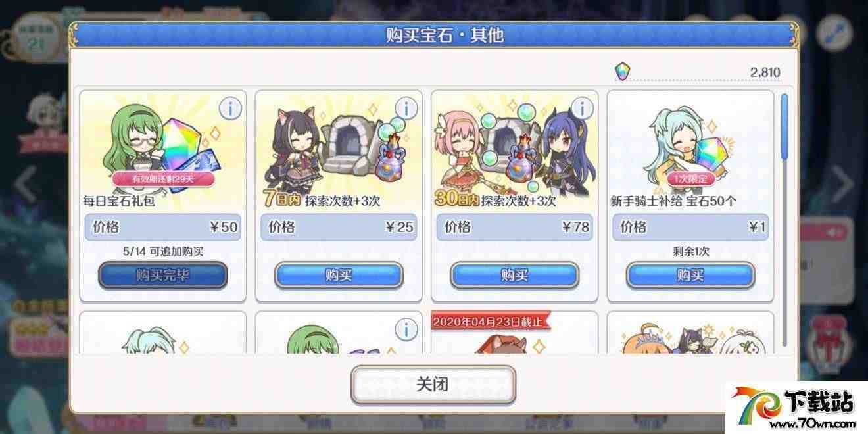
Task: Open info icon on 每日宝石礼包 card
Action: 229,108
